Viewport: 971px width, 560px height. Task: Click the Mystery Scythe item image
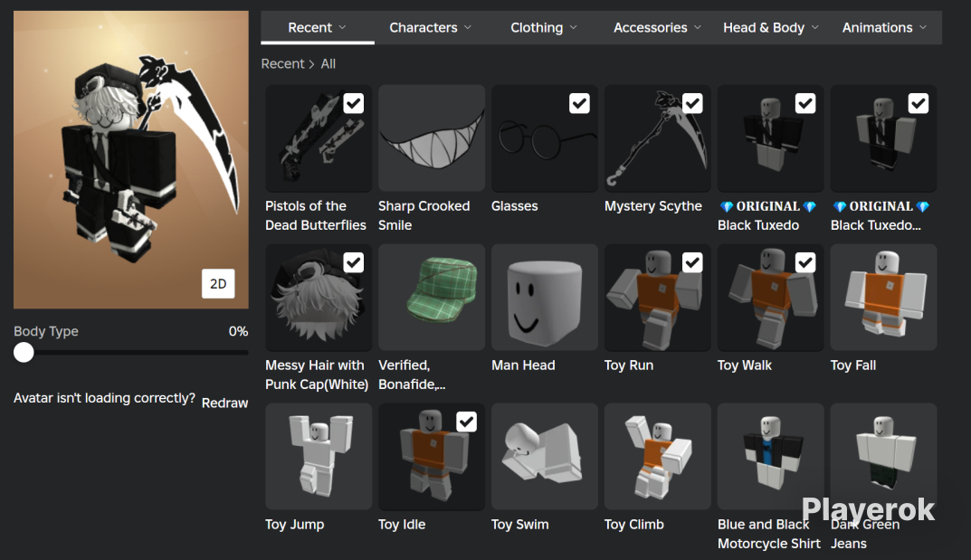point(658,138)
